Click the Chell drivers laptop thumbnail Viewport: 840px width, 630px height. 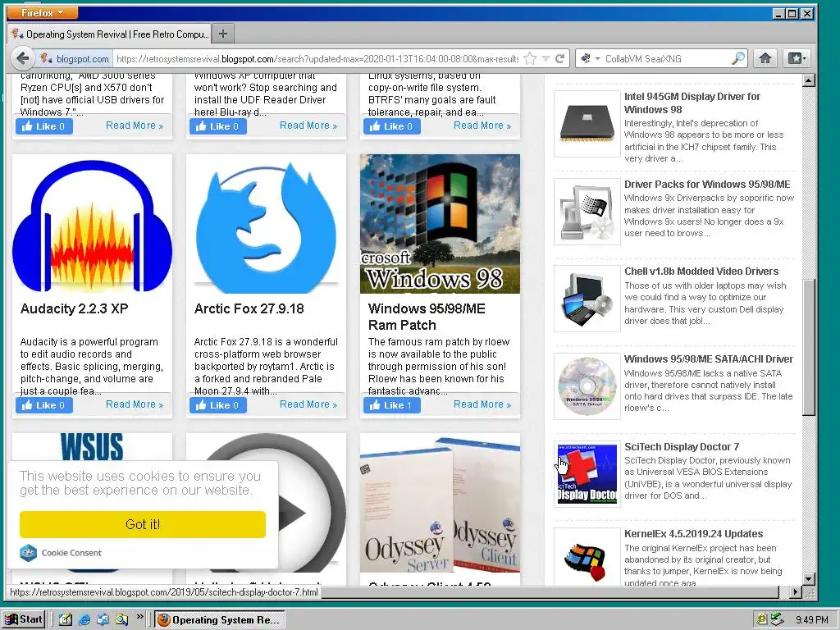pyautogui.click(x=587, y=299)
